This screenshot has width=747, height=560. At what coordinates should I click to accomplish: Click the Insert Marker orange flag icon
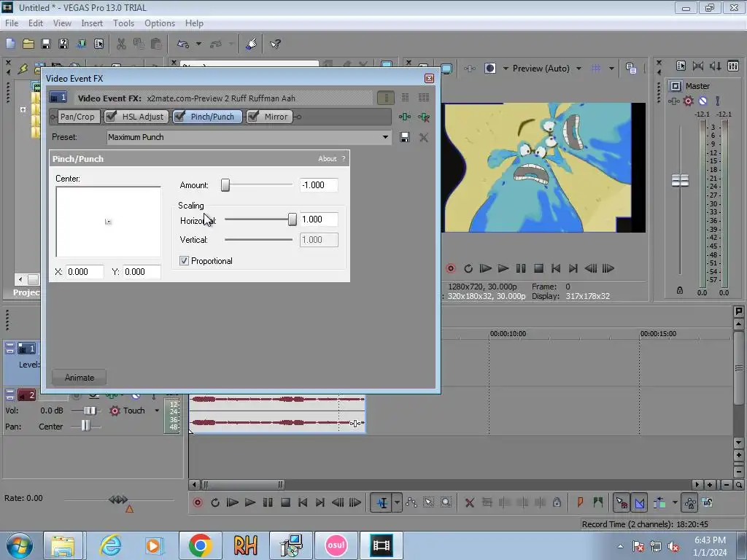(x=580, y=502)
